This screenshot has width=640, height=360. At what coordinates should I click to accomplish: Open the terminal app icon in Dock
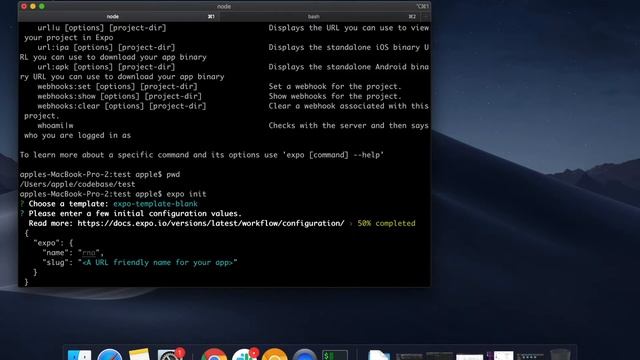pyautogui.click(x=335, y=355)
